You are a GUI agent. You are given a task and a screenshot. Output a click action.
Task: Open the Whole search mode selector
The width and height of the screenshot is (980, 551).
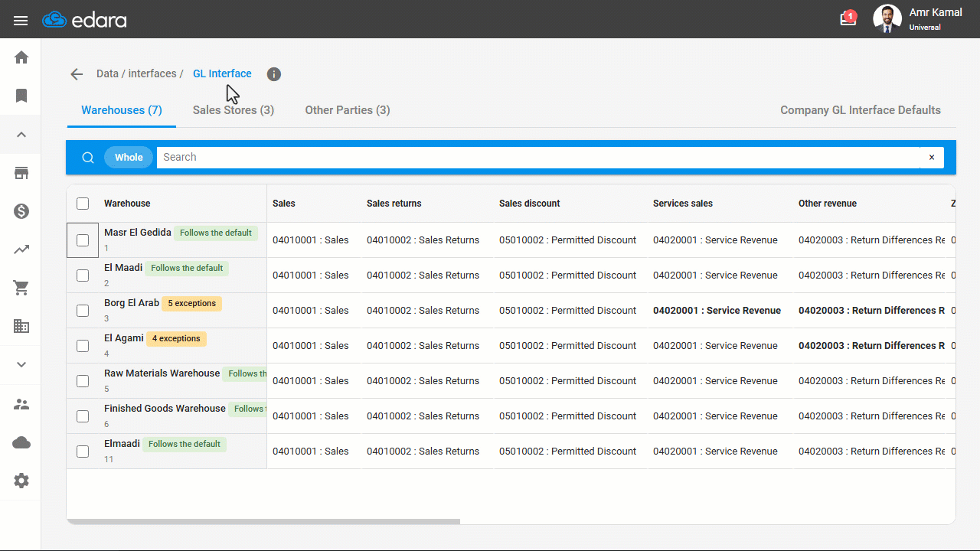[129, 158]
